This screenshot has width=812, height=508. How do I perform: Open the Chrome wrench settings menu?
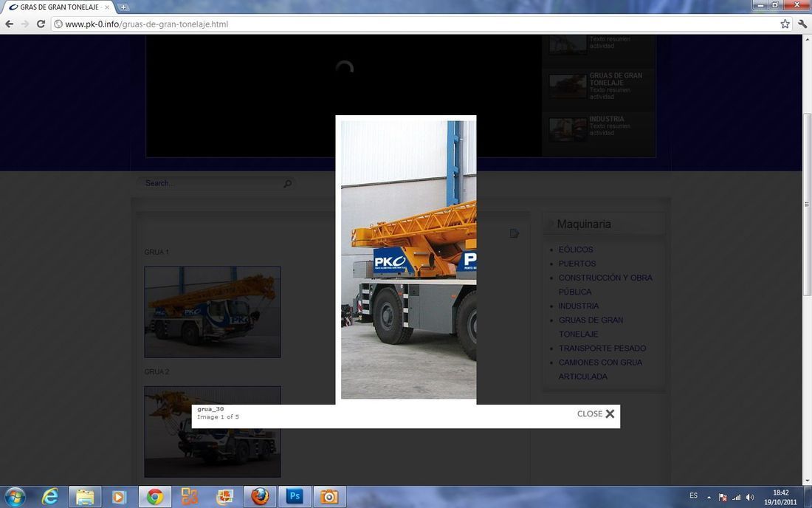click(802, 24)
